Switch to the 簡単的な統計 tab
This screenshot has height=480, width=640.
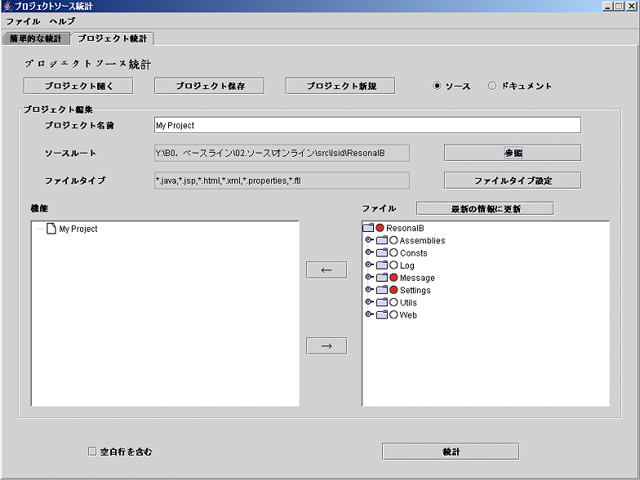(x=35, y=39)
